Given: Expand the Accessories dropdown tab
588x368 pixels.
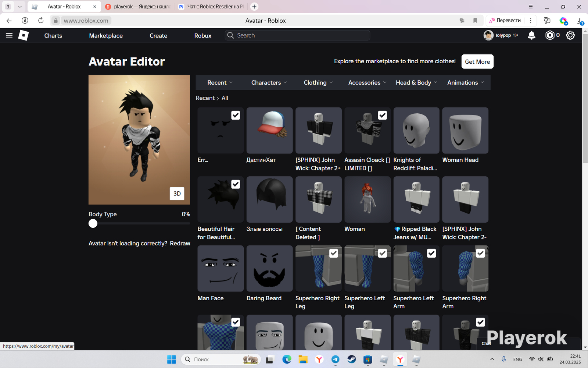Looking at the screenshot, I should (x=367, y=82).
